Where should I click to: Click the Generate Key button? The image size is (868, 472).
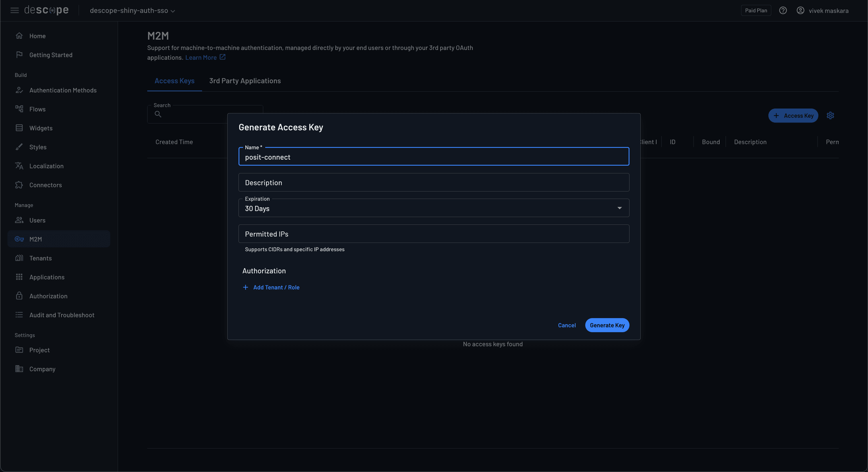[607, 325]
